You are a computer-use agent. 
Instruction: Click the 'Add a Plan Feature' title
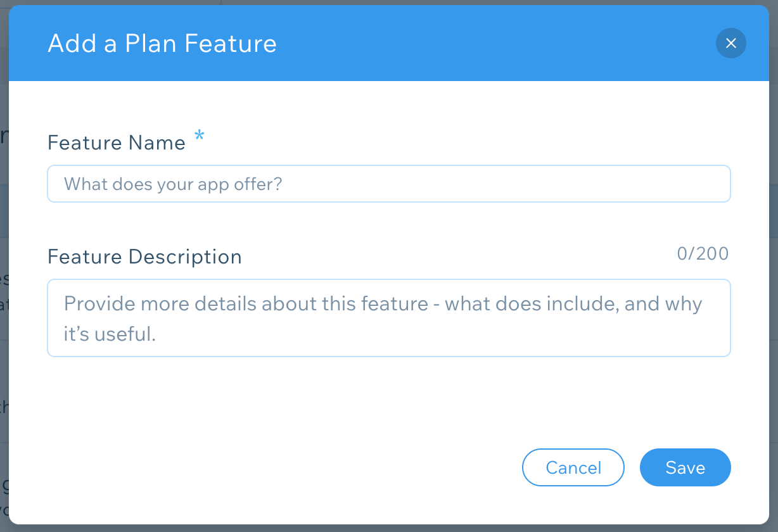(x=162, y=44)
